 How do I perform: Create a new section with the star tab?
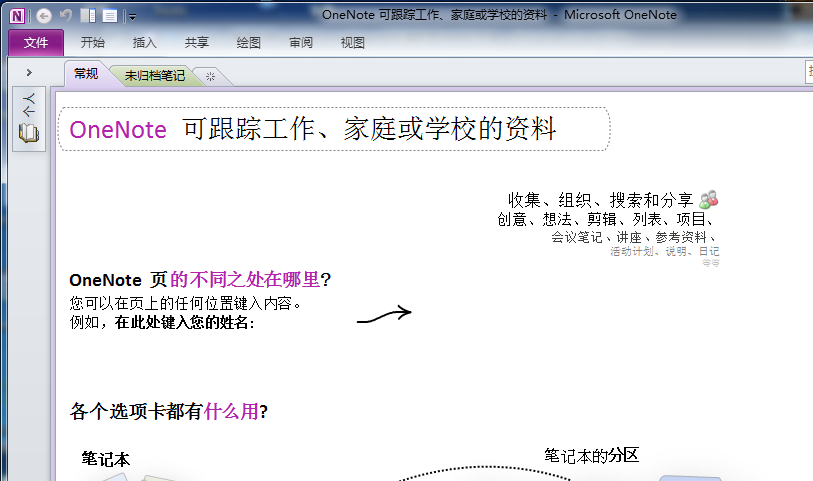click(210, 76)
